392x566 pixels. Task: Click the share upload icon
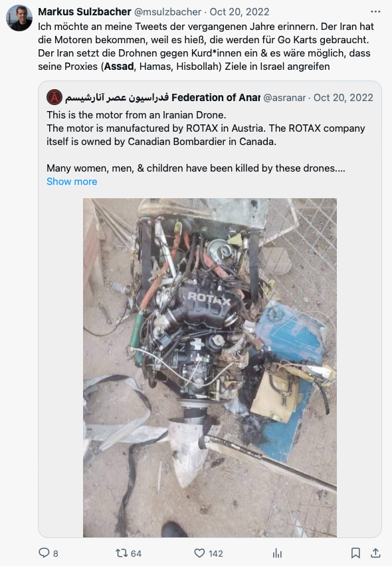coord(375,553)
